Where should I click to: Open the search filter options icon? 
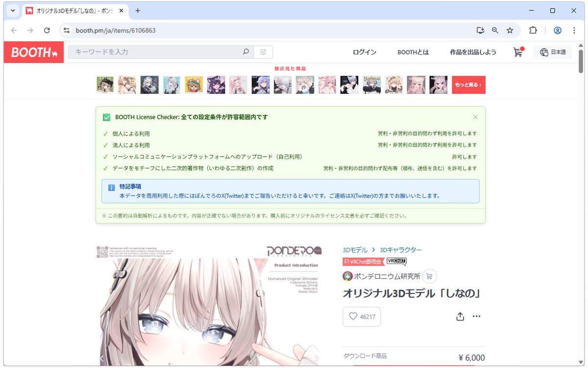(263, 52)
